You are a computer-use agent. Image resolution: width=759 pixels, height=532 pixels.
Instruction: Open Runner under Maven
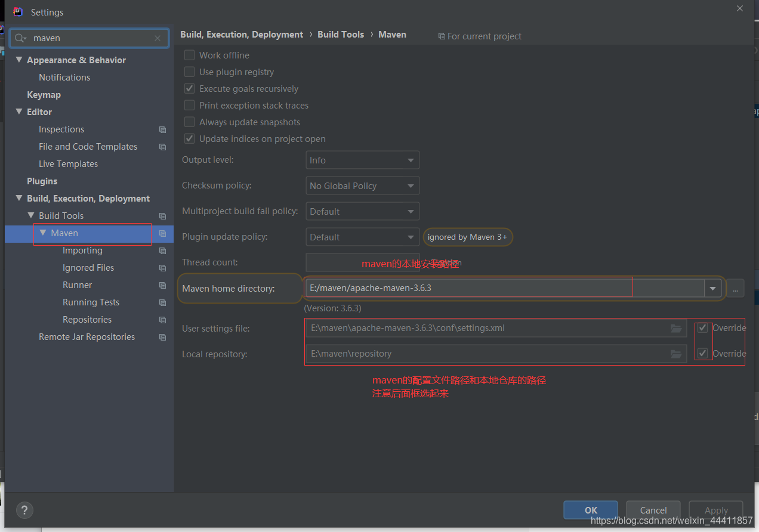[78, 285]
